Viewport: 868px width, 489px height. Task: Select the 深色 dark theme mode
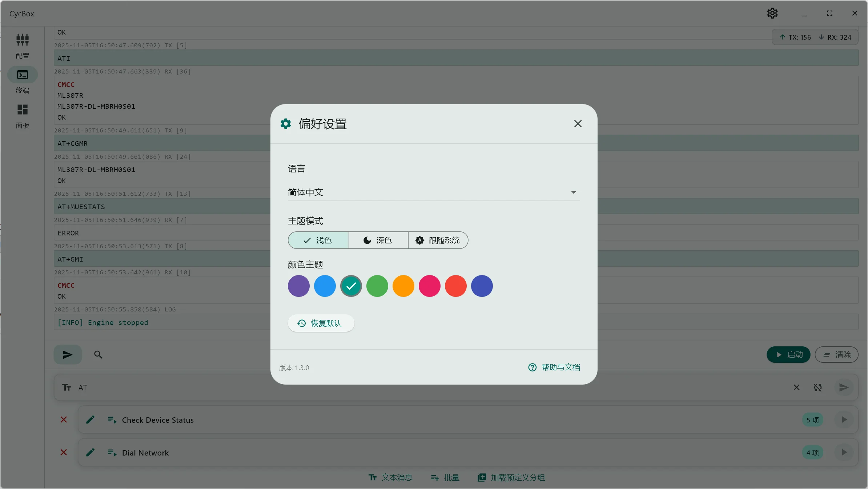pos(378,240)
